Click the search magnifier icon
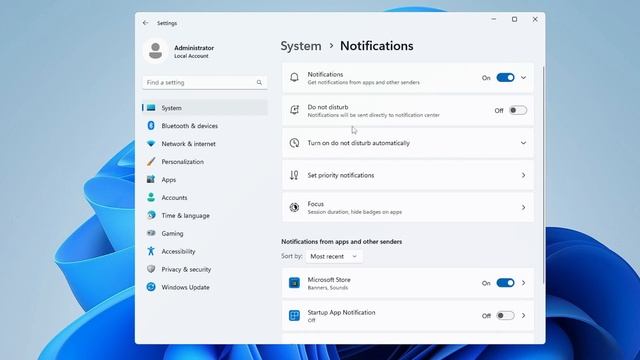 tap(259, 82)
